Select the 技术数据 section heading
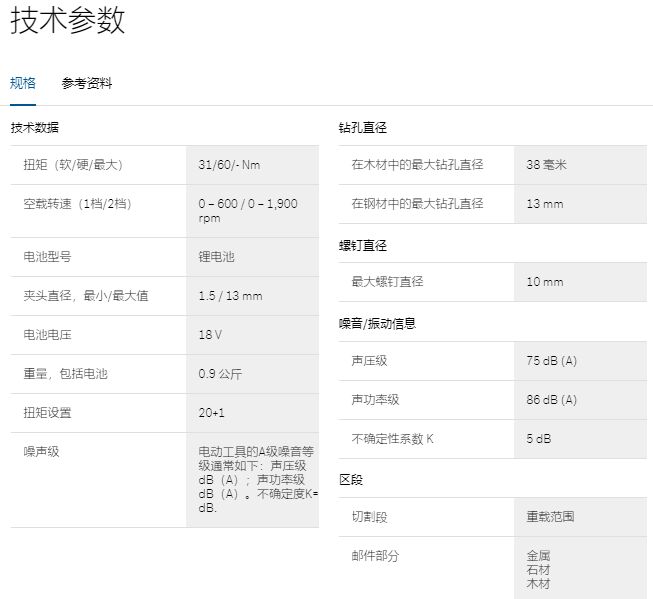This screenshot has width=653, height=599. [35, 128]
